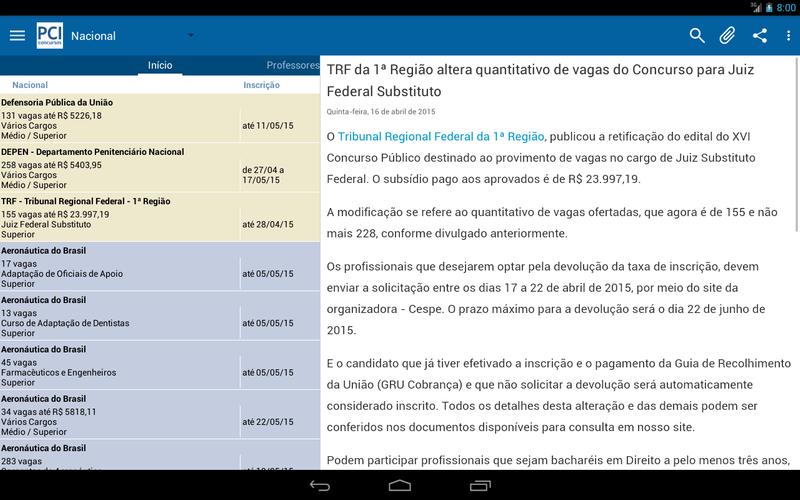
Task: Switch to the Início tab
Action: [x=160, y=65]
